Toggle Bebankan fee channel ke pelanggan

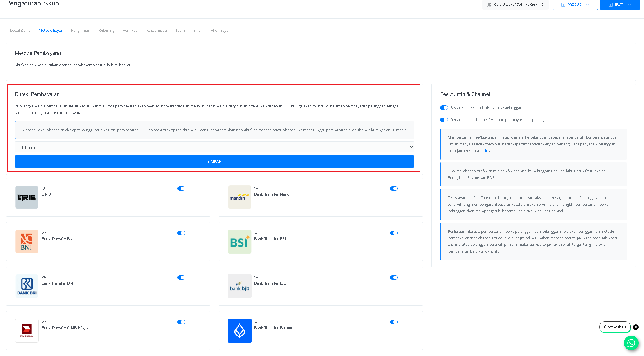click(444, 120)
